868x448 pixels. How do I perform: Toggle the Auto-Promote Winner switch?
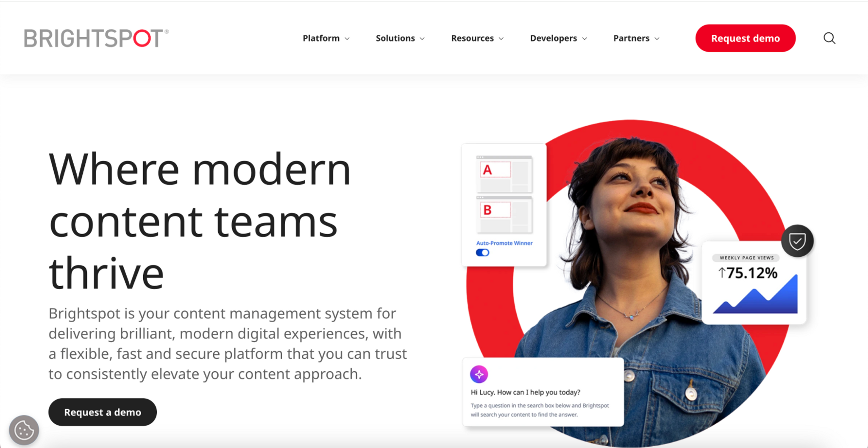482,253
